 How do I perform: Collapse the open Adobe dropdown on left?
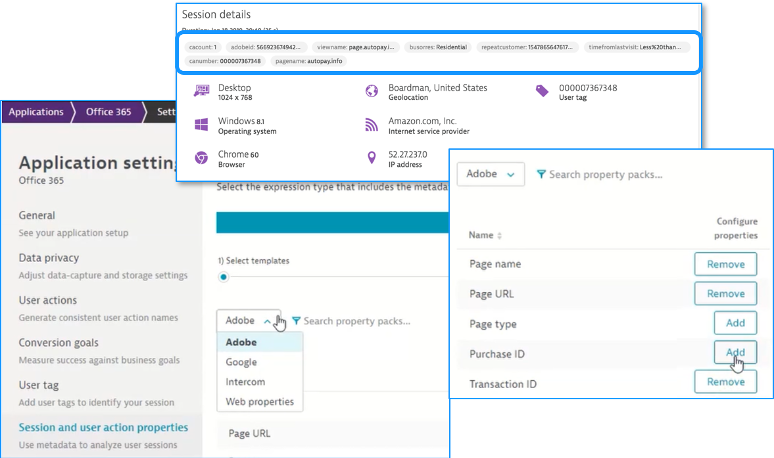248,321
